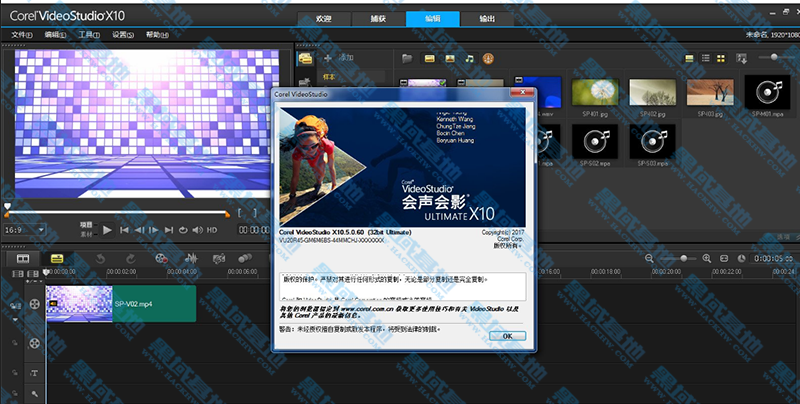This screenshot has width=800, height=404.
Task: Toggle ripple editing for video track
Action: pyautogui.click(x=15, y=306)
